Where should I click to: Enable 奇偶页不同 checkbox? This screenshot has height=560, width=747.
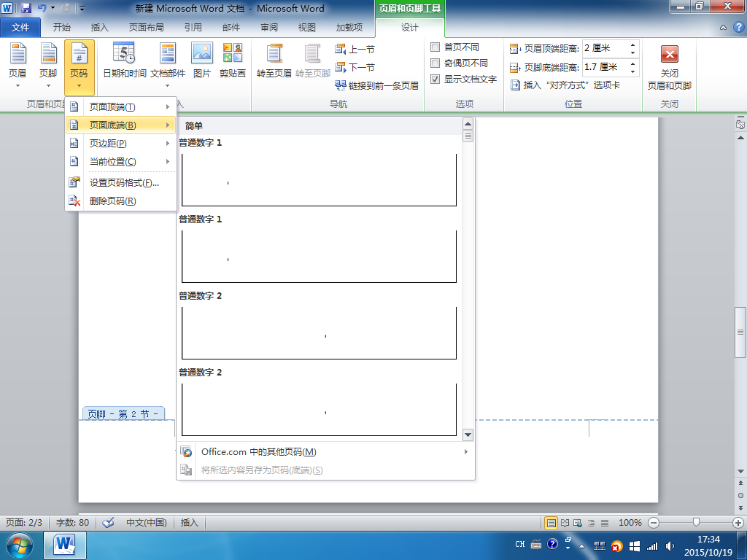(x=435, y=63)
